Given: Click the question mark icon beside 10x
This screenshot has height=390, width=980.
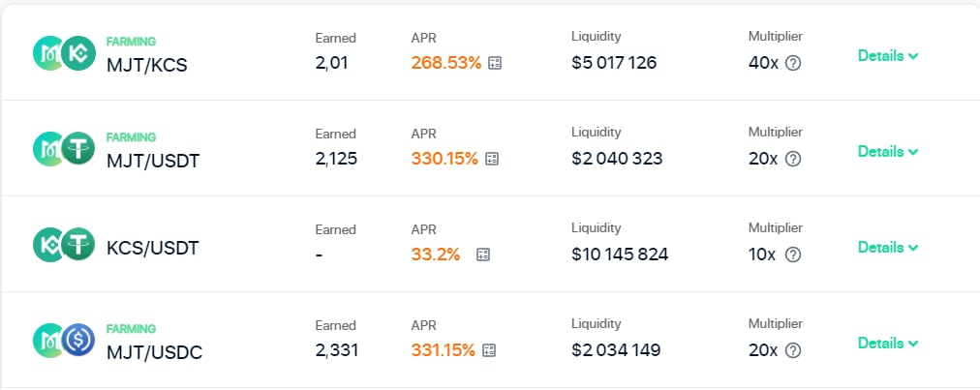Looking at the screenshot, I should [792, 255].
